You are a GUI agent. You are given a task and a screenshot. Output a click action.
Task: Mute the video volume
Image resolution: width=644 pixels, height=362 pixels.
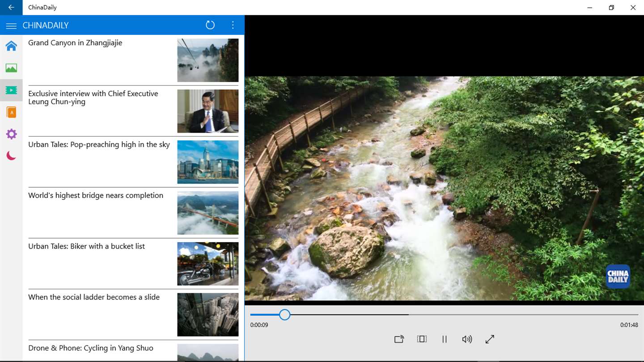(x=467, y=339)
